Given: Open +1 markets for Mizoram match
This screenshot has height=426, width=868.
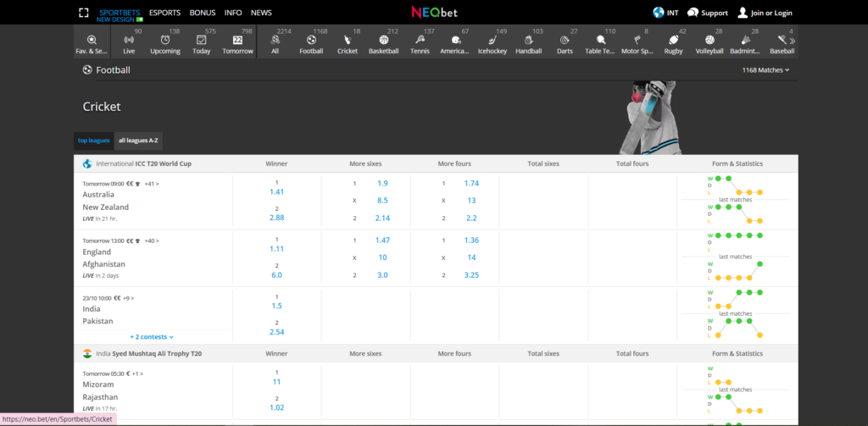Looking at the screenshot, I should pyautogui.click(x=137, y=373).
